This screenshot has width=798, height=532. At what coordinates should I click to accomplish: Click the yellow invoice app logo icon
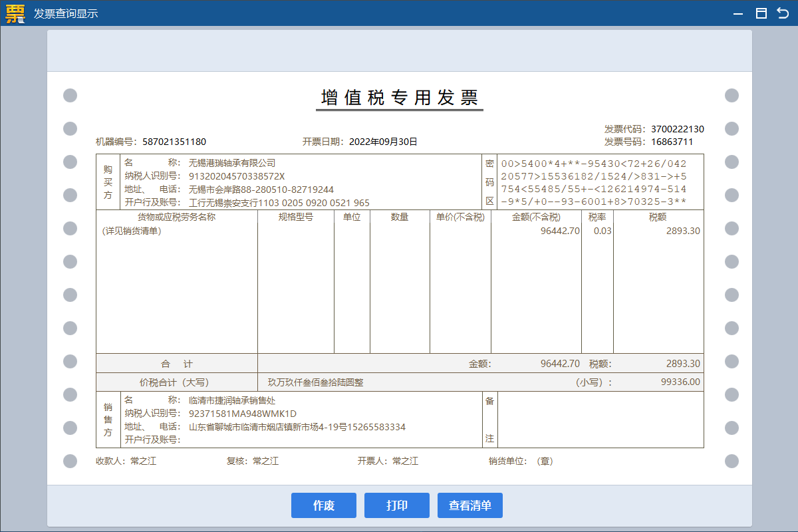(15, 13)
